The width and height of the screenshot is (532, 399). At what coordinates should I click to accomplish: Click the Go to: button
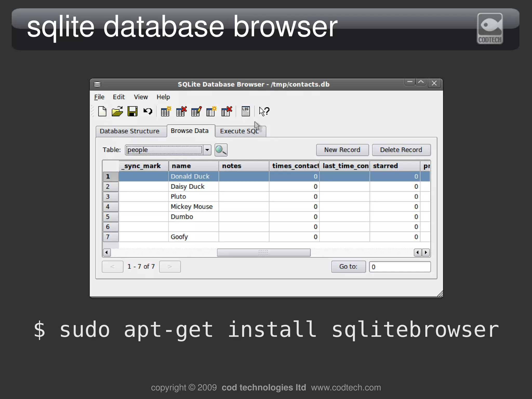(348, 267)
